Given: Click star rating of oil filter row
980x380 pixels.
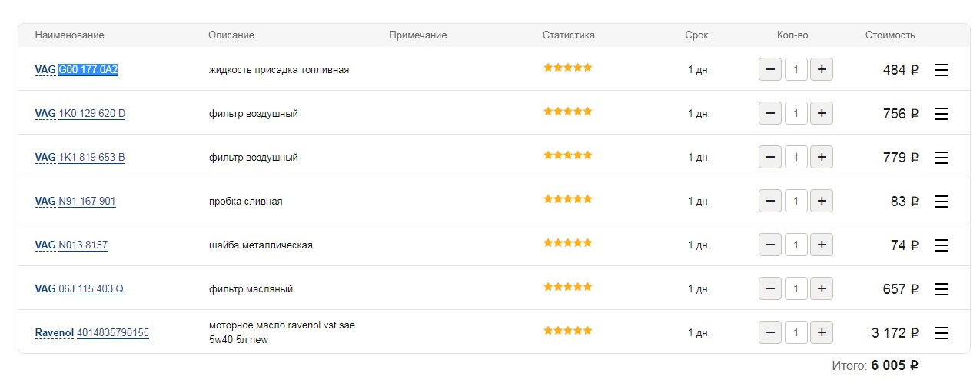Looking at the screenshot, I should 568,287.
